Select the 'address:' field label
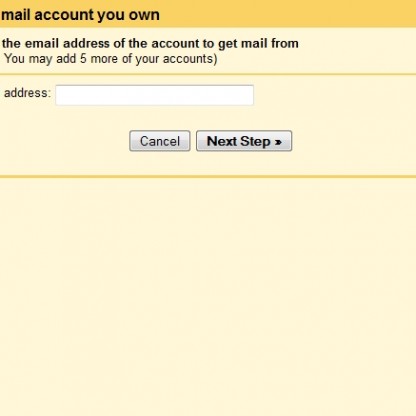 [27, 93]
